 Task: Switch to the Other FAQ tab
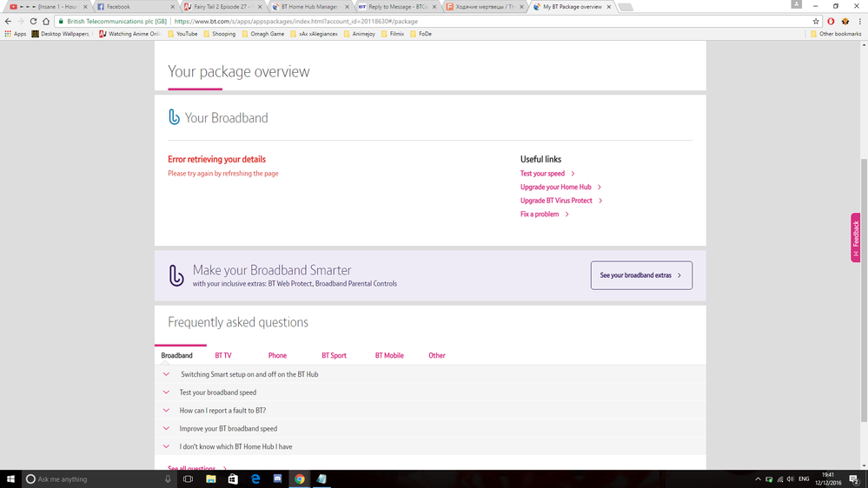click(437, 355)
